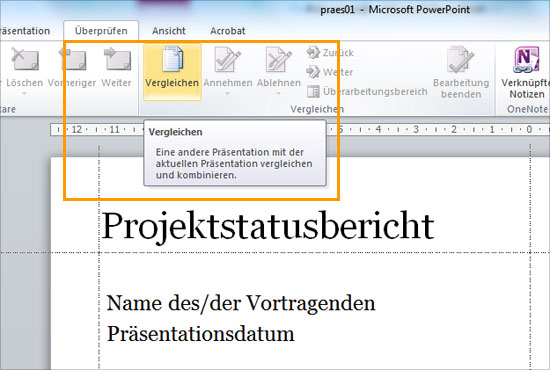Toggle the Überarbeitungsbereich pane
The height and width of the screenshot is (370, 550).
click(x=367, y=92)
